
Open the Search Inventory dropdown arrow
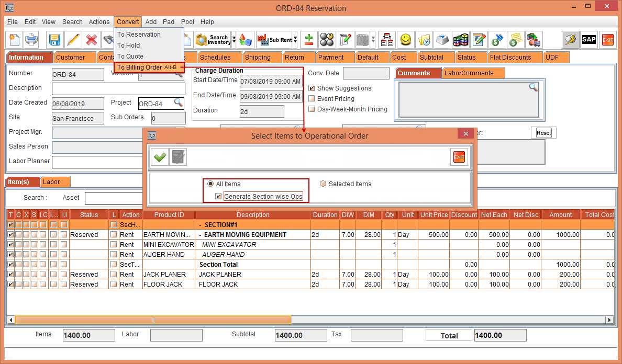(x=234, y=39)
